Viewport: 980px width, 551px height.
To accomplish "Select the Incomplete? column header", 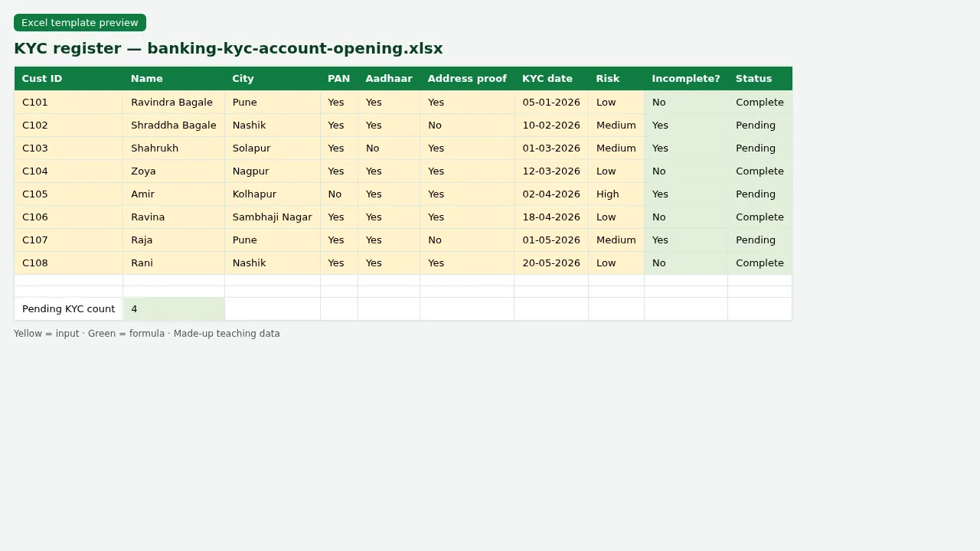I will tap(686, 79).
